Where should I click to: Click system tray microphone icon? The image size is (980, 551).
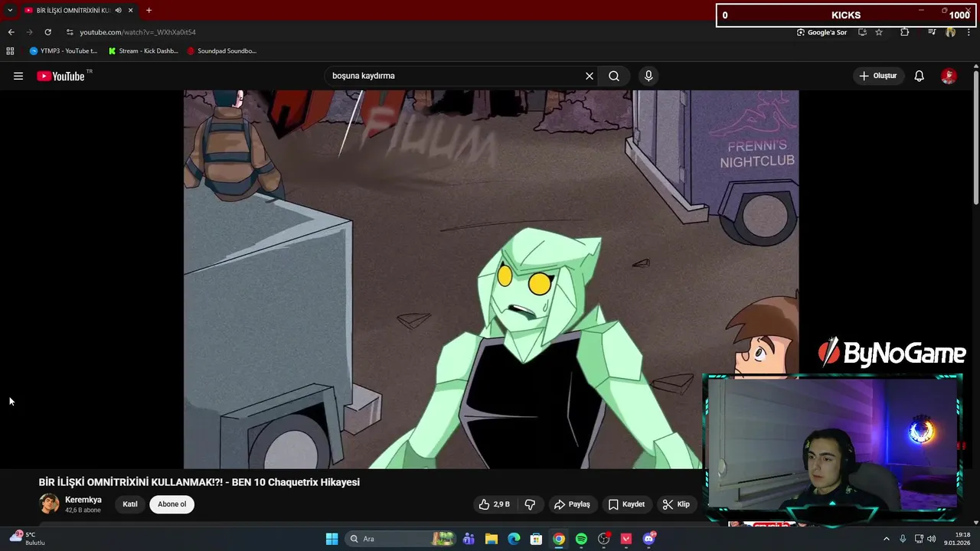(x=903, y=539)
